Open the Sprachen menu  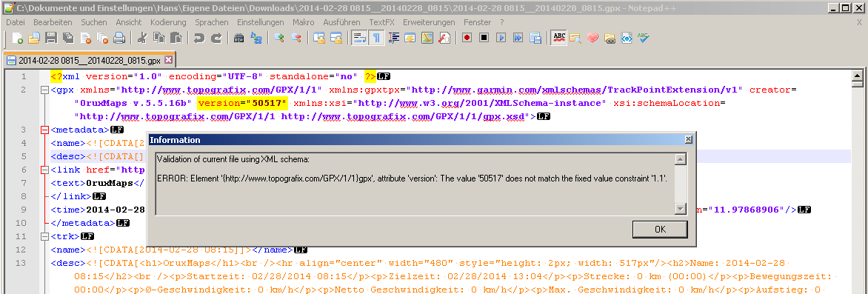212,22
